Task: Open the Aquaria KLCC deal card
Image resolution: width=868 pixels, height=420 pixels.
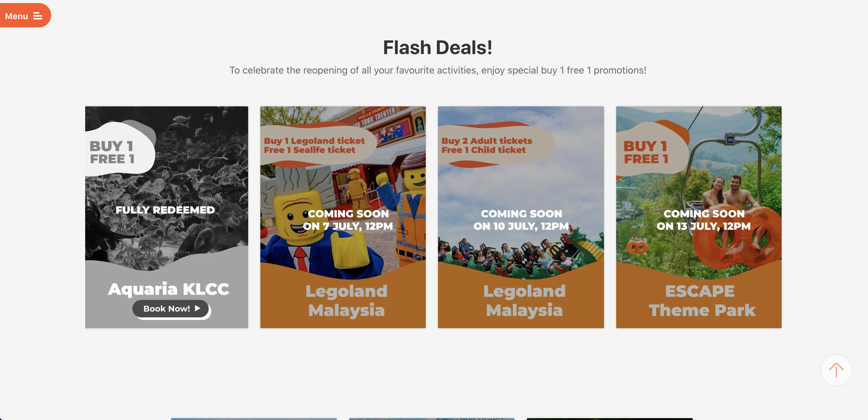Action: click(x=166, y=217)
